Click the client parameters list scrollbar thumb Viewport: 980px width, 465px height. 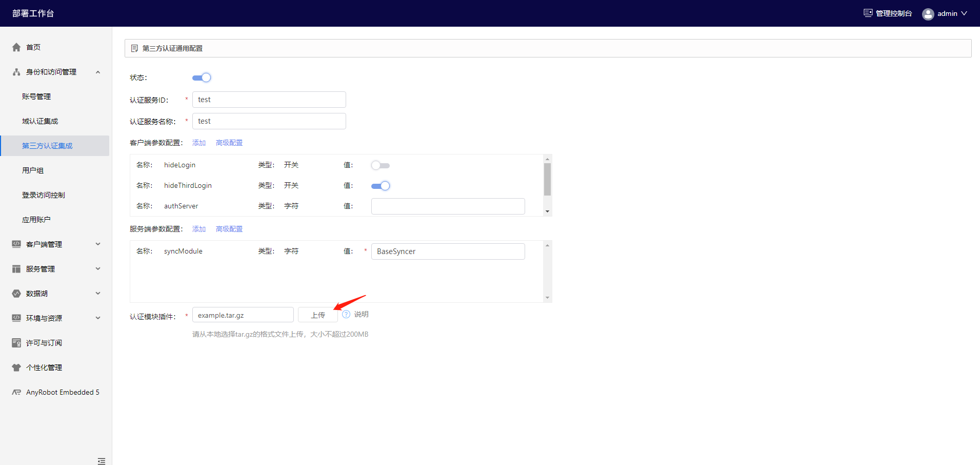(547, 180)
